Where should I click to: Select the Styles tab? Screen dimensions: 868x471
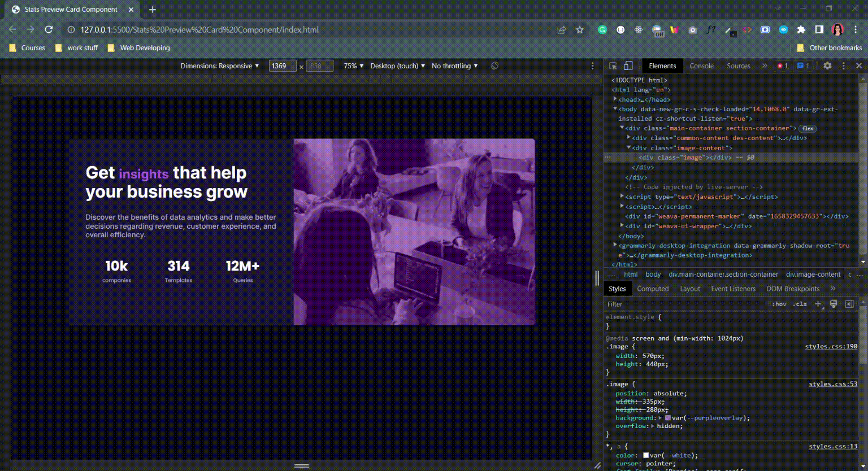tap(617, 289)
